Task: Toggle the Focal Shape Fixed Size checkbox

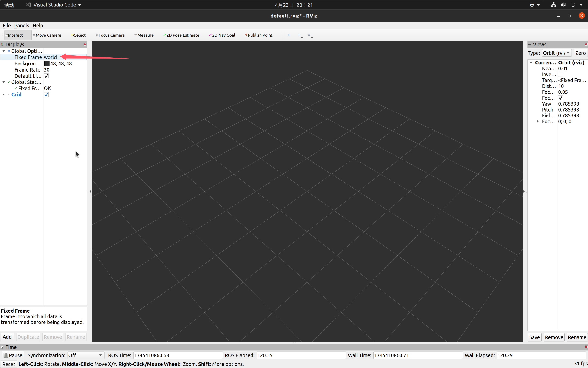Action: coord(560,98)
